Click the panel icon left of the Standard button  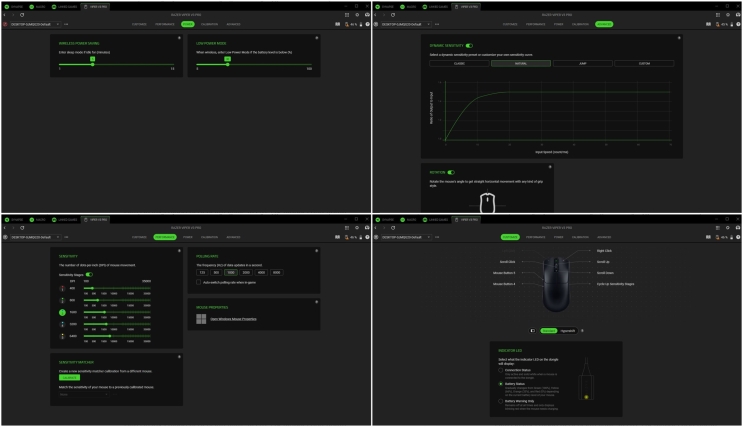[x=533, y=331]
